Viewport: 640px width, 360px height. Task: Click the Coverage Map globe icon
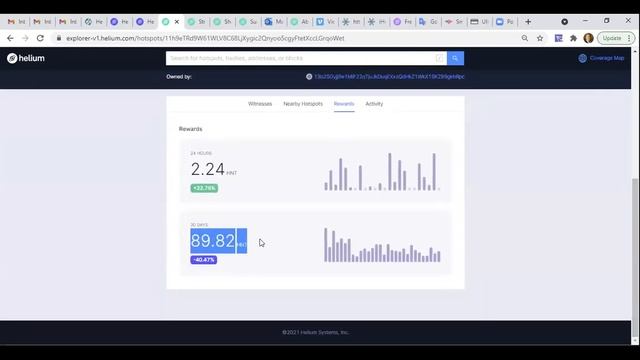point(582,58)
